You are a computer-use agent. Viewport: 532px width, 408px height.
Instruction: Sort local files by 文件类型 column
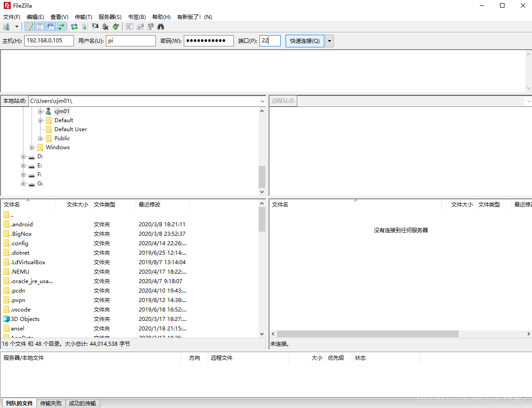click(114, 204)
